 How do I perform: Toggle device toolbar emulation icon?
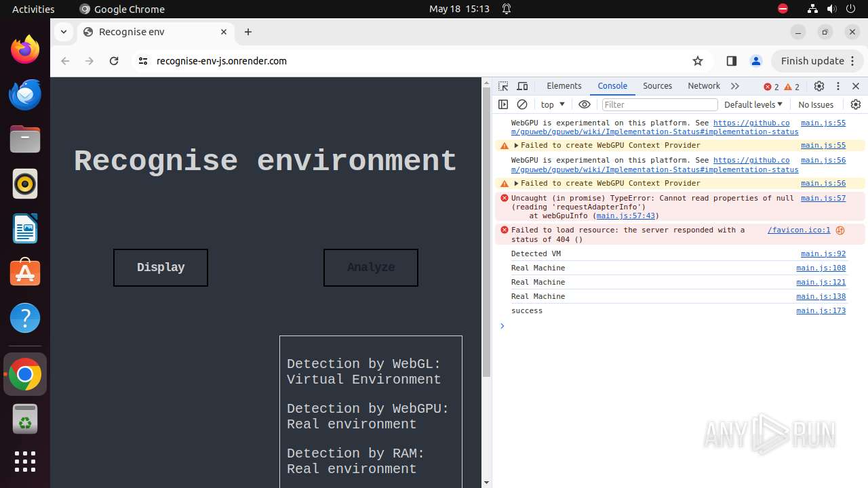pyautogui.click(x=522, y=86)
